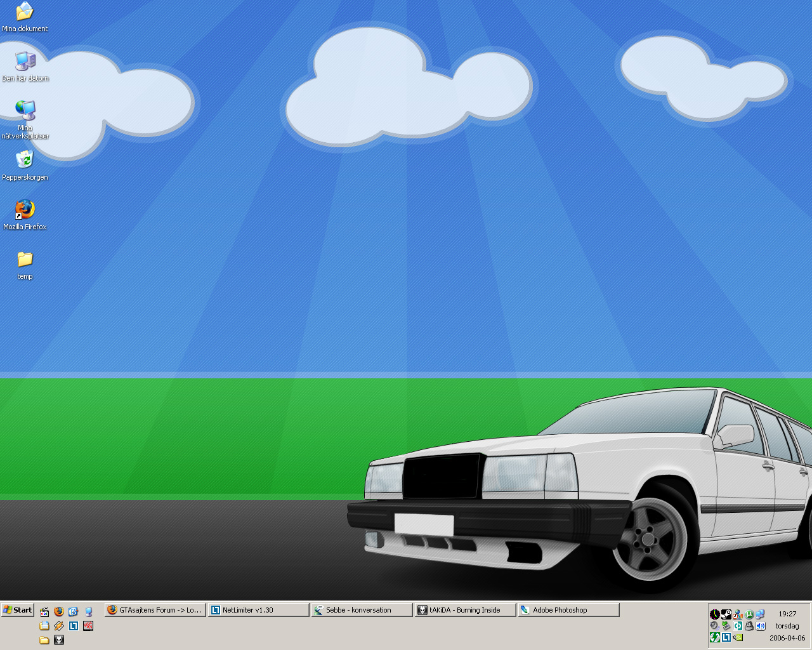
Task: Click the webcam tray icon
Action: pos(749,626)
